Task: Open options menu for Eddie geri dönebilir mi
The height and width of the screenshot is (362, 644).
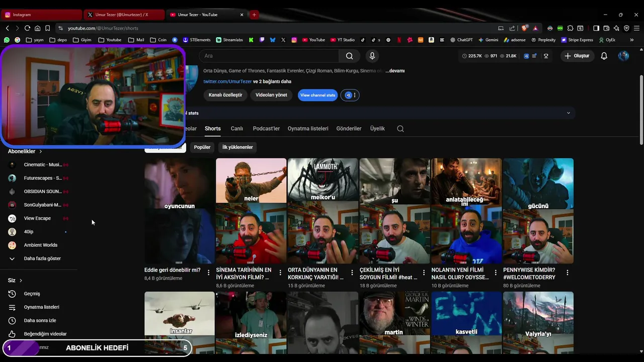Action: [209, 273]
